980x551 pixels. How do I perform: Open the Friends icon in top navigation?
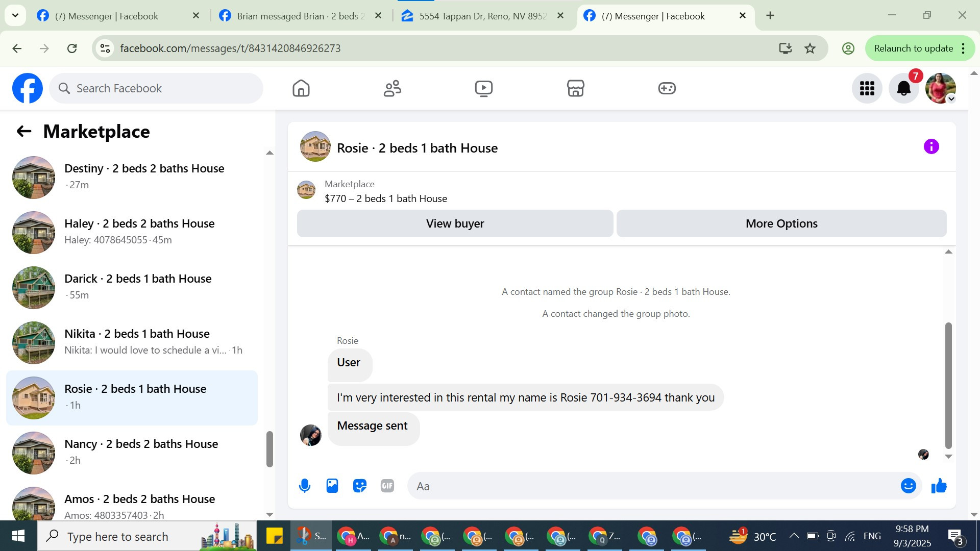click(393, 88)
